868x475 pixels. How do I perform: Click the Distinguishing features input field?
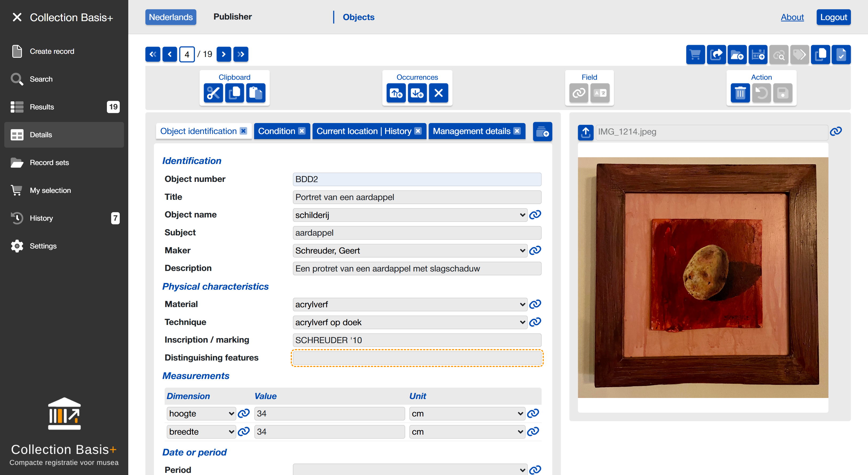[x=417, y=358]
